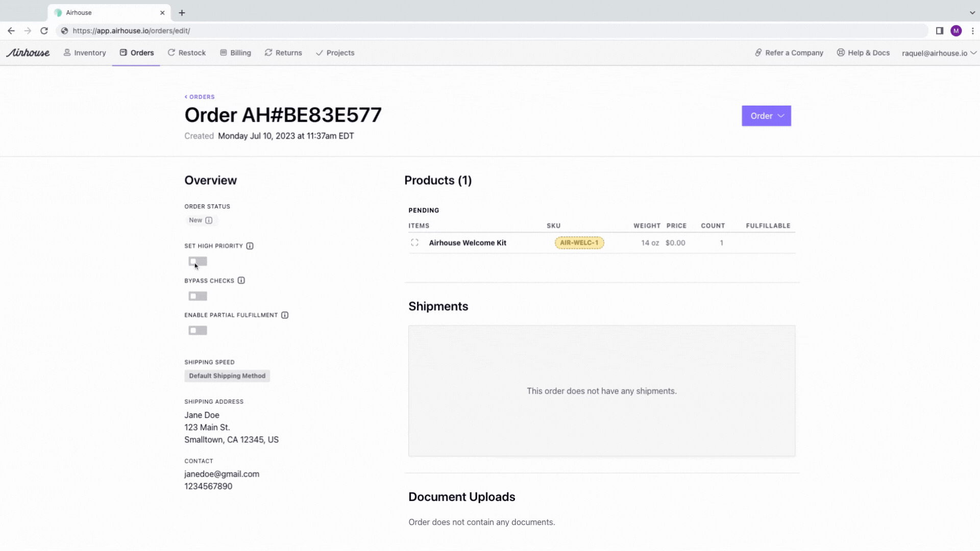This screenshot has height=551, width=980.
Task: Expand the raquel@airhouse.io account menu
Action: pos(938,53)
